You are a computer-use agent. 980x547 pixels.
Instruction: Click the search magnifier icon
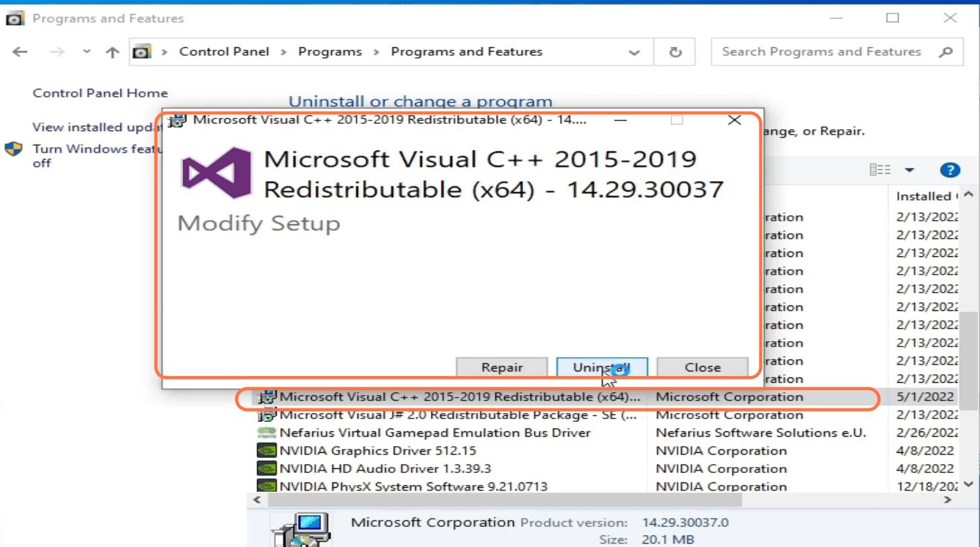tap(946, 52)
